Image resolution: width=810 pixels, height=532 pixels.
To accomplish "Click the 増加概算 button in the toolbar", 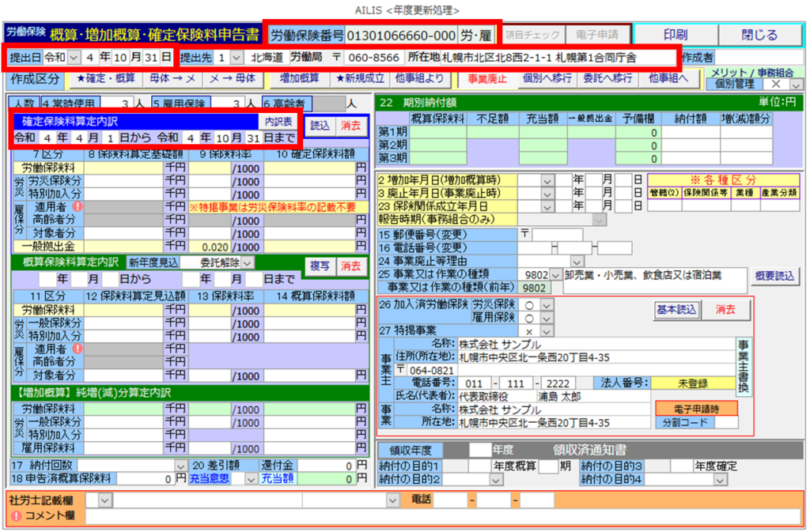I will point(299,78).
